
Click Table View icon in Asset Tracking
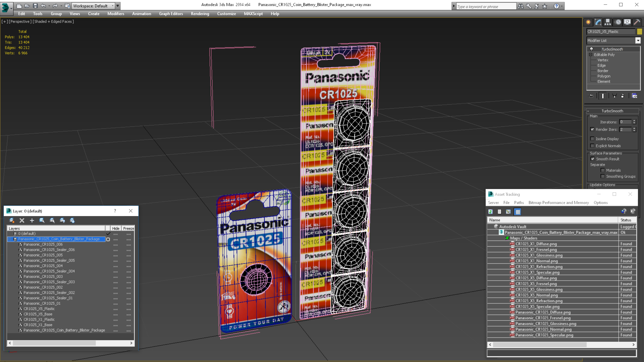coord(518,212)
